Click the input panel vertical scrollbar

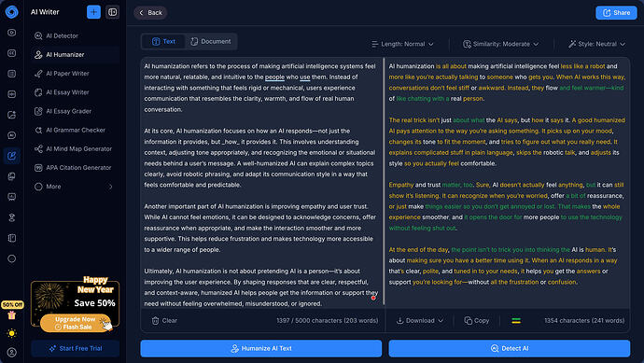point(384,181)
